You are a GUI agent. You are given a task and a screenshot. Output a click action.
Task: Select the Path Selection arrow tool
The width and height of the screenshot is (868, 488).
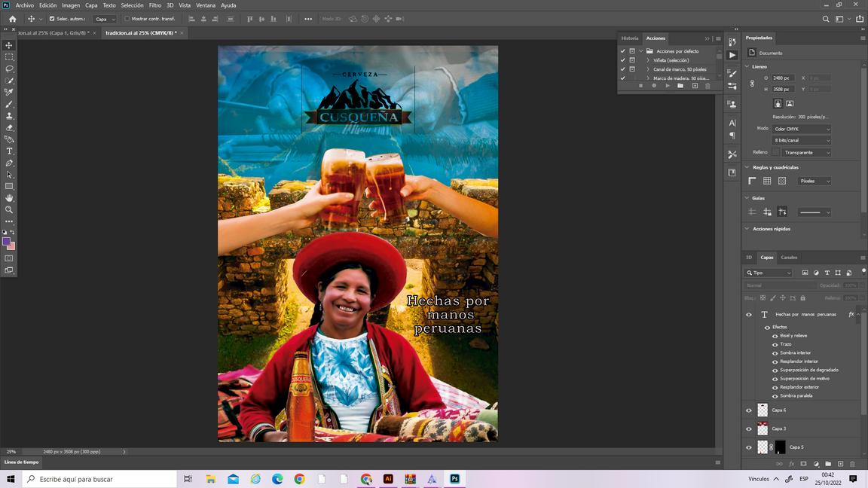point(9,175)
